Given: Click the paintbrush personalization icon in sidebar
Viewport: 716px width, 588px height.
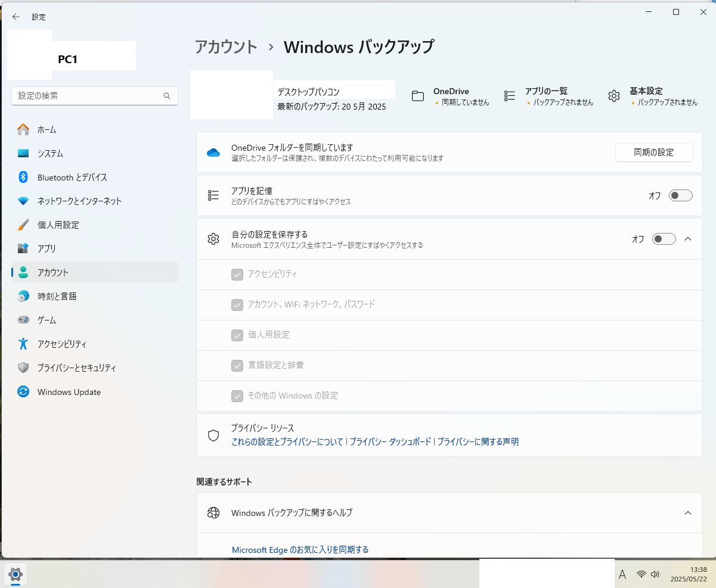Looking at the screenshot, I should point(23,225).
